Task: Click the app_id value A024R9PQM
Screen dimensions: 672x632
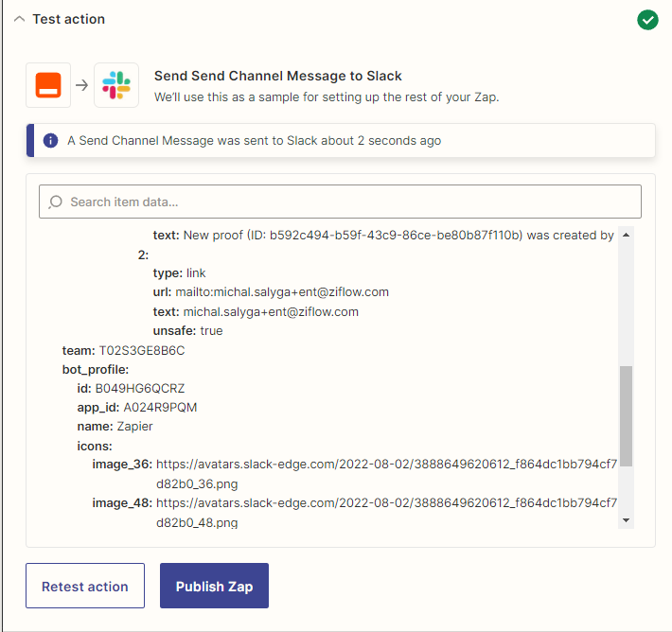Action: (x=160, y=407)
